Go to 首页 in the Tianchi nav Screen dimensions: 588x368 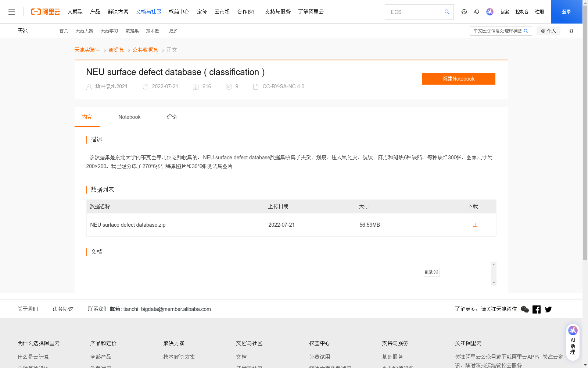(x=64, y=31)
